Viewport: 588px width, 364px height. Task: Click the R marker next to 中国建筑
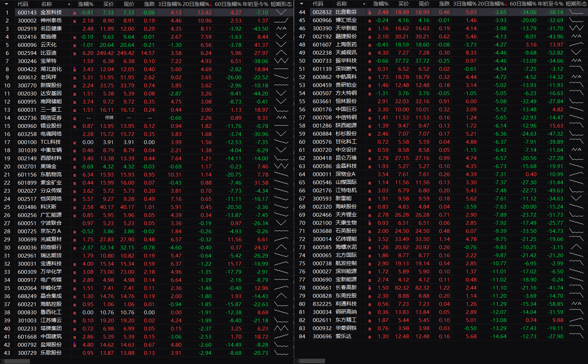(x=75, y=337)
